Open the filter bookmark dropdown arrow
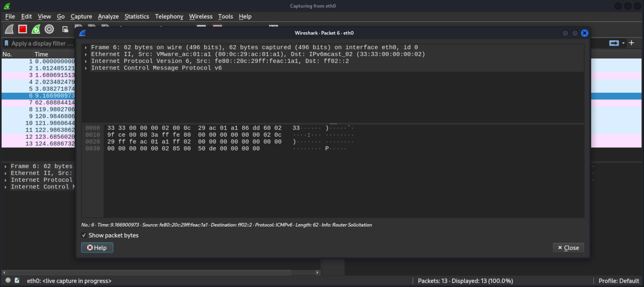This screenshot has width=644, height=287. click(5, 43)
